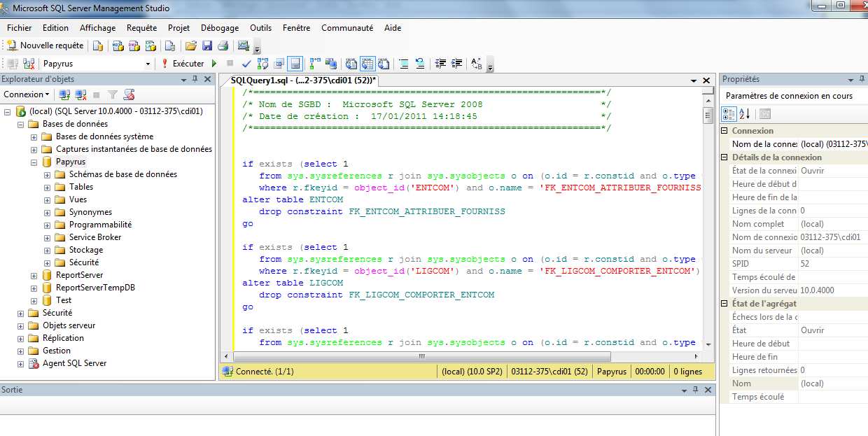Select the Comment out selected lines icon
This screenshot has height=436, width=868.
(x=405, y=64)
